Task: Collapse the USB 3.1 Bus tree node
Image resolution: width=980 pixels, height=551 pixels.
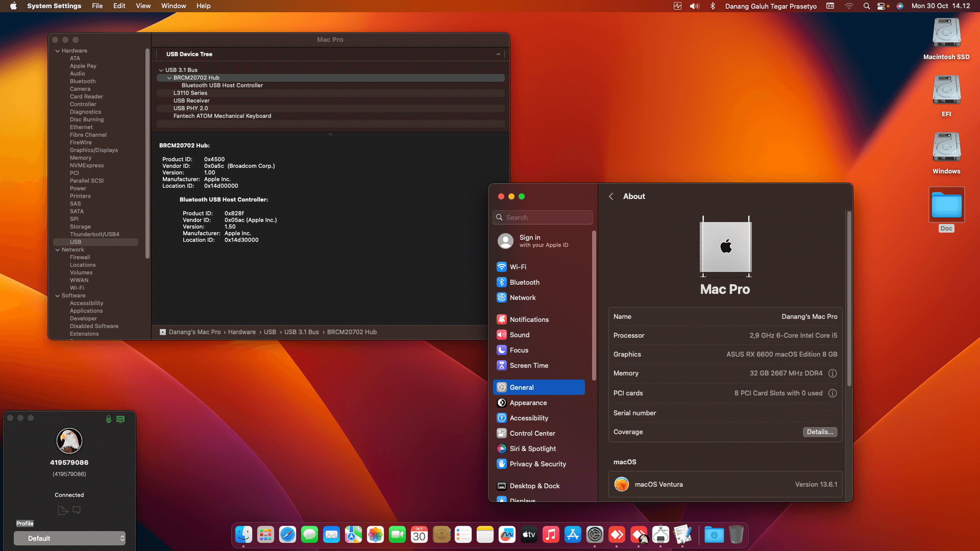Action: click(161, 70)
